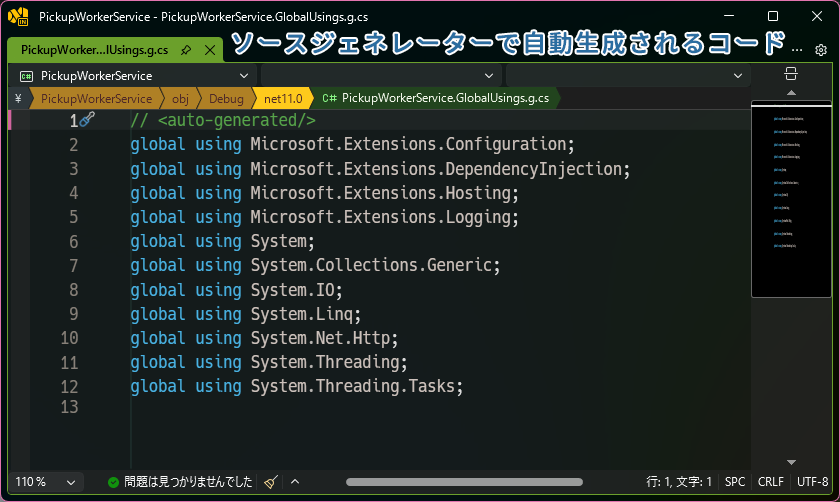840x502 pixels.
Task: Click the link icon beside line 1
Action: (x=87, y=119)
